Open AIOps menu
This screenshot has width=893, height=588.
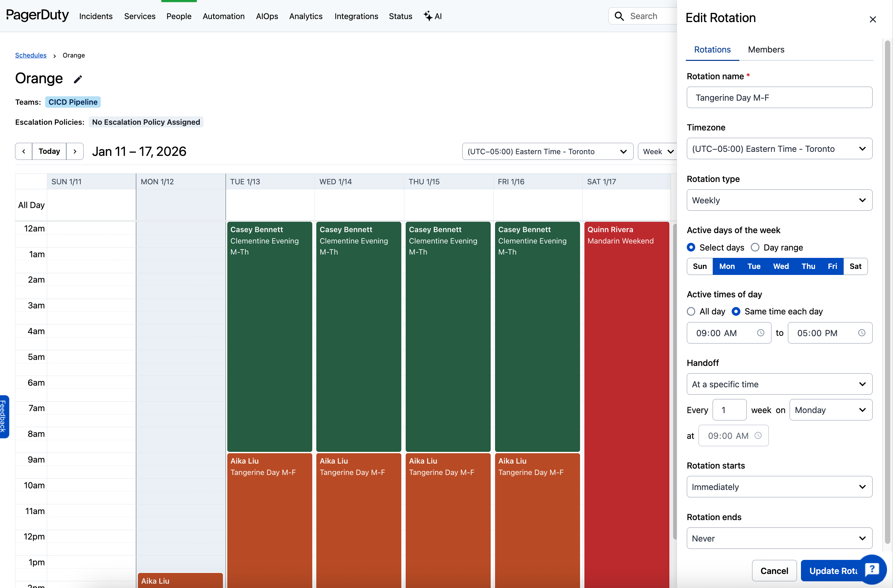tap(267, 16)
